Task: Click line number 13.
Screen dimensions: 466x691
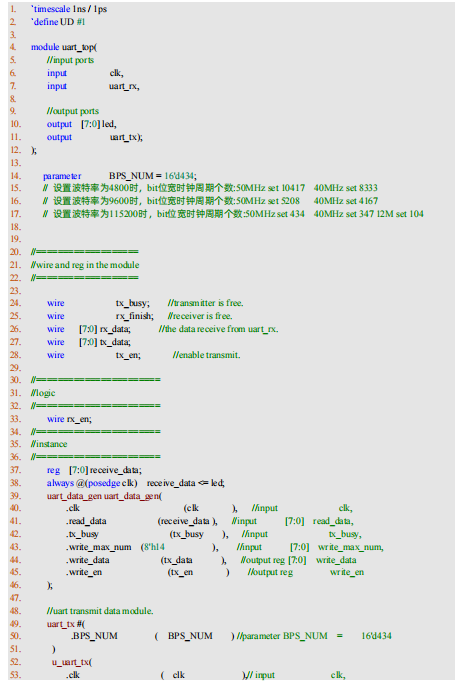Action: 15,163
